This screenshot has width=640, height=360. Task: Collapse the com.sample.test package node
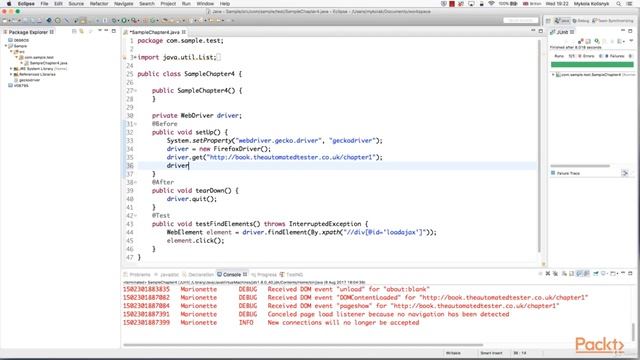[x=17, y=58]
